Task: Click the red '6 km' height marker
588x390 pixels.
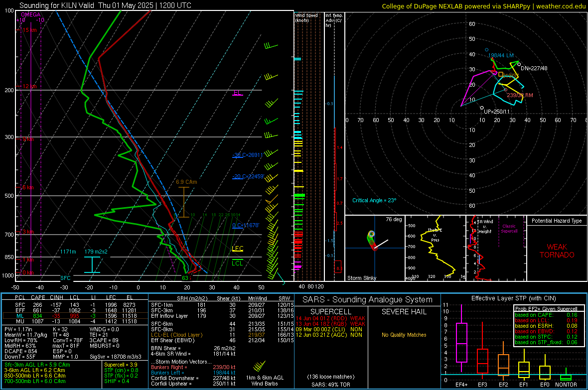Action: 28,187
